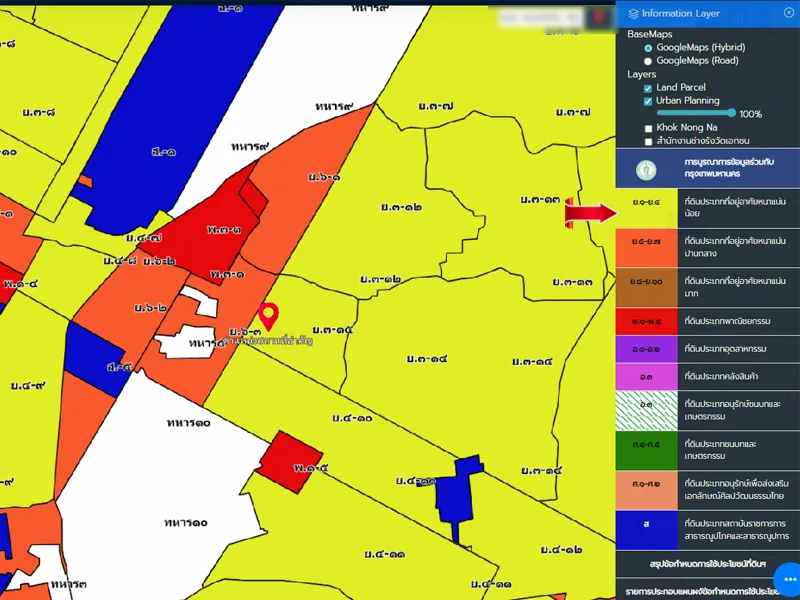The image size is (800, 600).
Task: Select GoogleMaps (Road) basemap
Action: coord(648,61)
